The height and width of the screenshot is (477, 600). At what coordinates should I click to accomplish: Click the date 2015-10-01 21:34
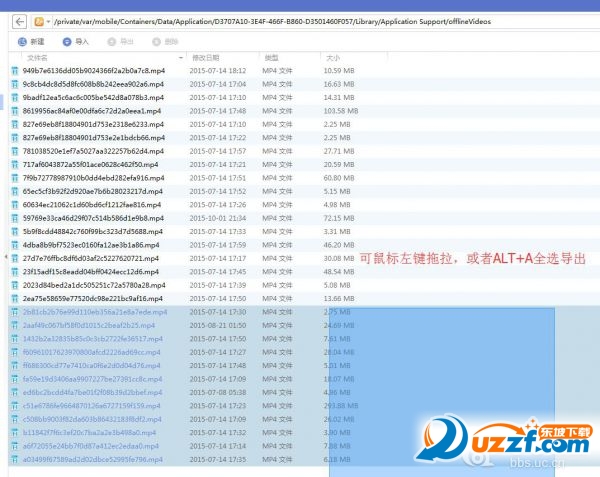(218, 218)
